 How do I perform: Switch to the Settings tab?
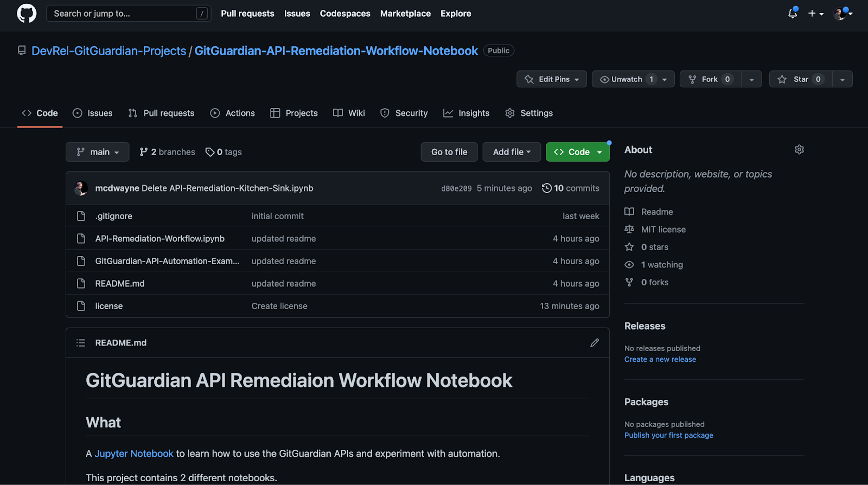coord(529,113)
